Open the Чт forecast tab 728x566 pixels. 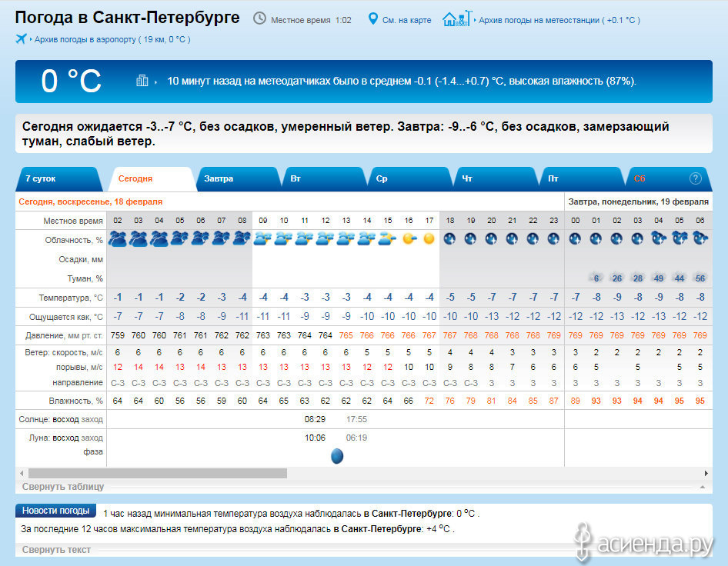point(495,178)
